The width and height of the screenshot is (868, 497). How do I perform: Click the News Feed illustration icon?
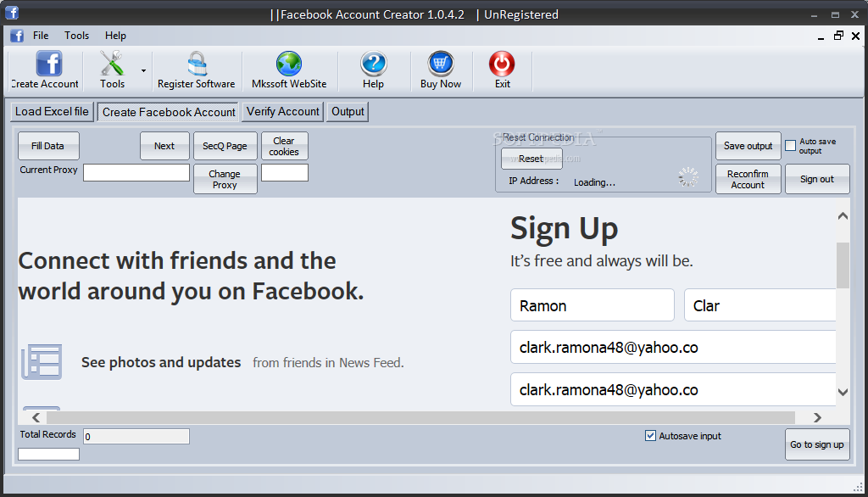tap(42, 362)
